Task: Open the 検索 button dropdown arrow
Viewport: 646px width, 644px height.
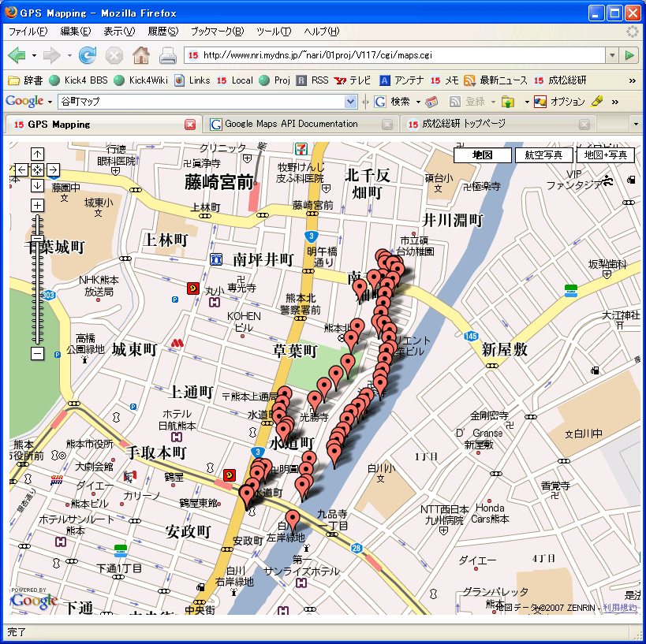Action: (x=418, y=102)
